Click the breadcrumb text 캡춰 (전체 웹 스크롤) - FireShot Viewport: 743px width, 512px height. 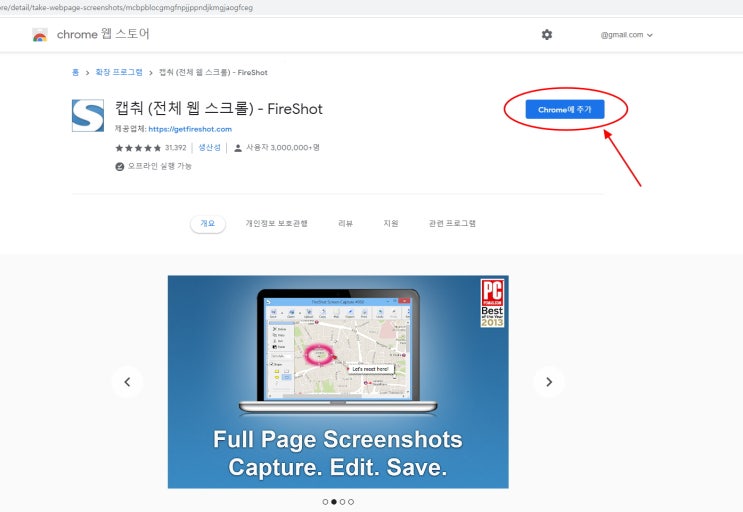(x=213, y=72)
